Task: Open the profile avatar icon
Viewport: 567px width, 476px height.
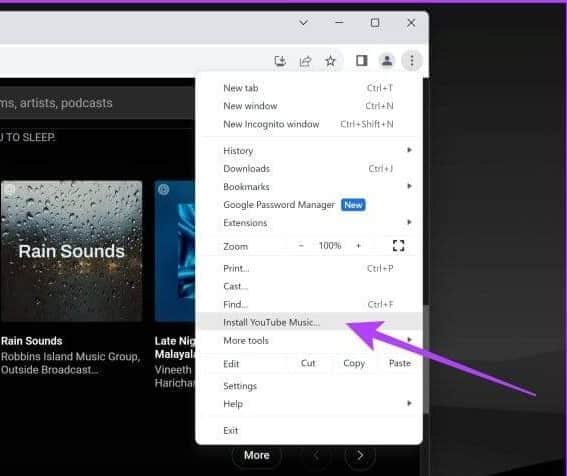Action: point(387,60)
